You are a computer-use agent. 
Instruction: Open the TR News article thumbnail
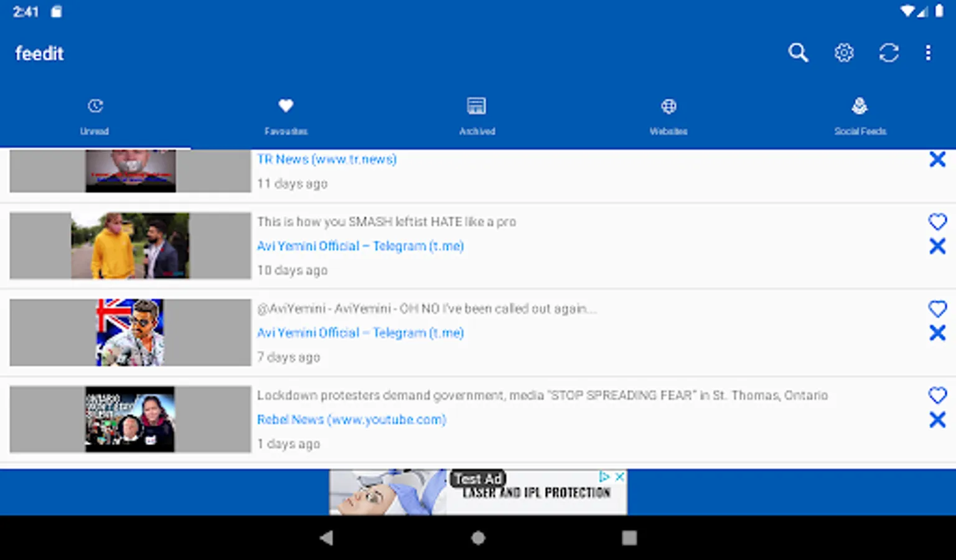[130, 170]
